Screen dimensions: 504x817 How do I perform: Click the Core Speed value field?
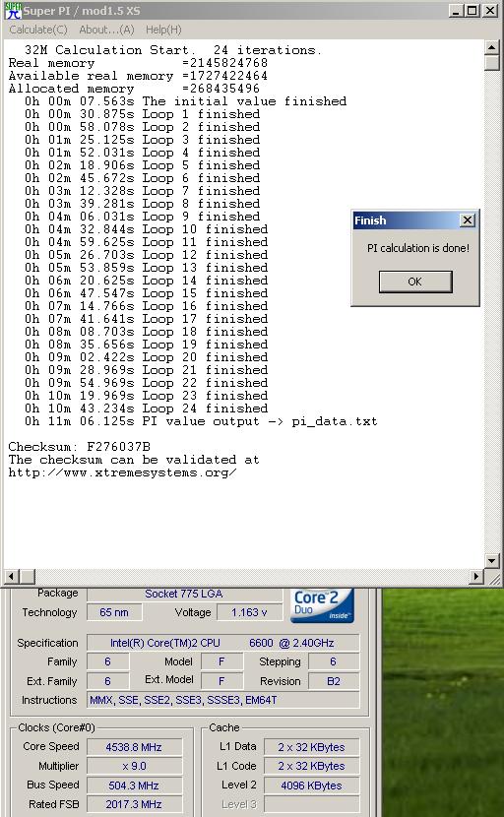134,747
